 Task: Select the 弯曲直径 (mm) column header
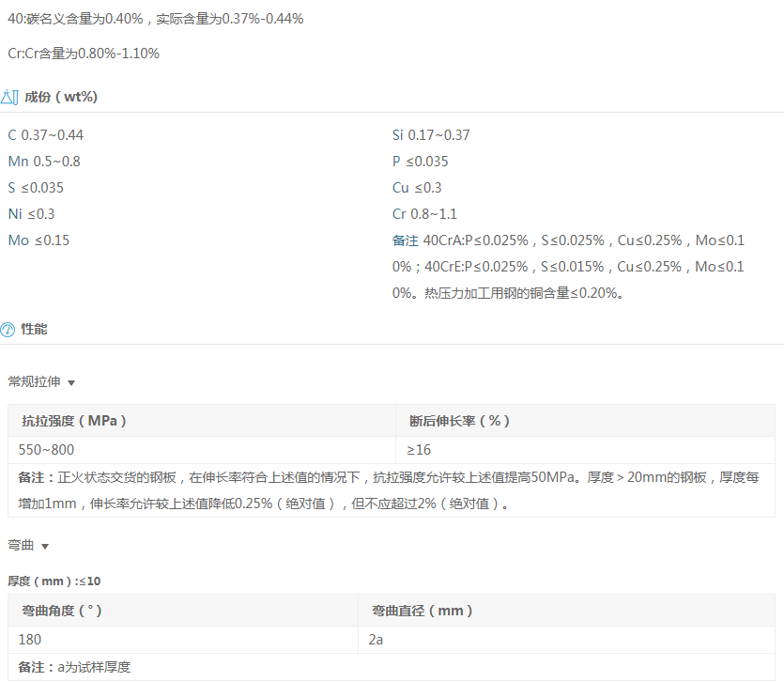click(x=423, y=611)
